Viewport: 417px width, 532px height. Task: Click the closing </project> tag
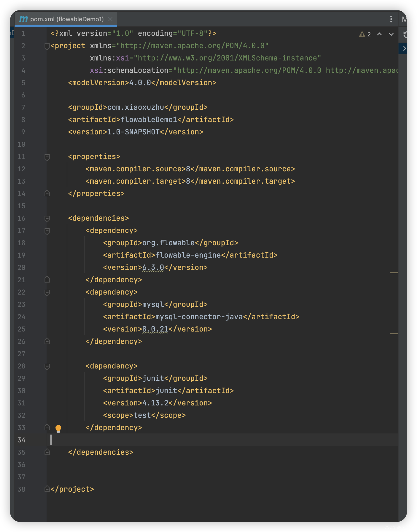tap(72, 489)
